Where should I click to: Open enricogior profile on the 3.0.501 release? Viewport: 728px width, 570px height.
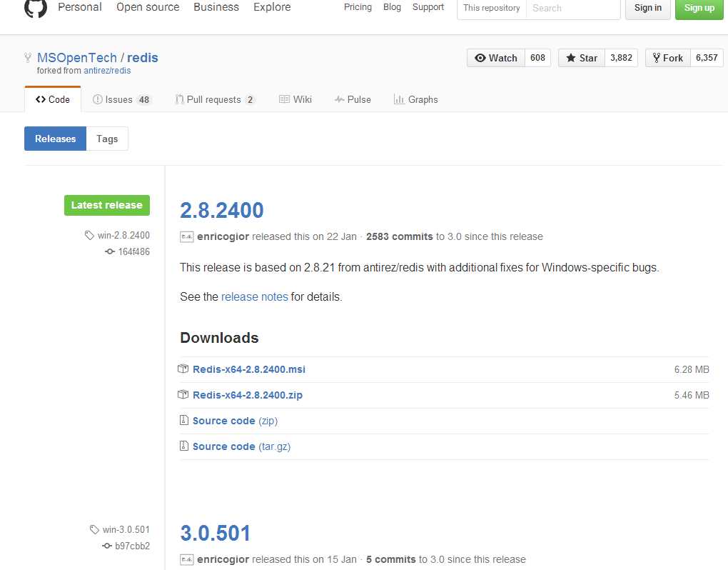click(223, 560)
